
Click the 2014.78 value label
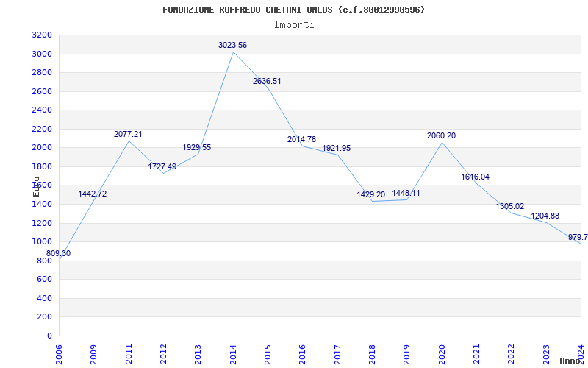[x=302, y=139]
